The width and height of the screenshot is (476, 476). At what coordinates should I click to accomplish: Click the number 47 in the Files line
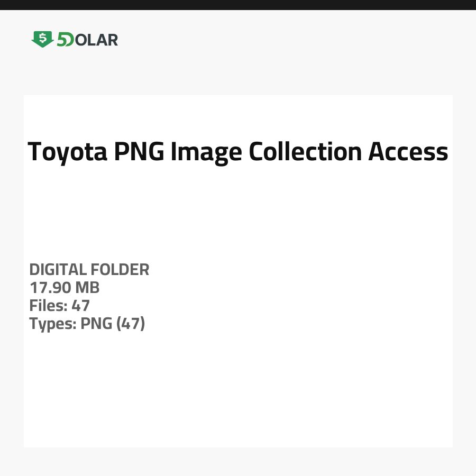point(80,306)
